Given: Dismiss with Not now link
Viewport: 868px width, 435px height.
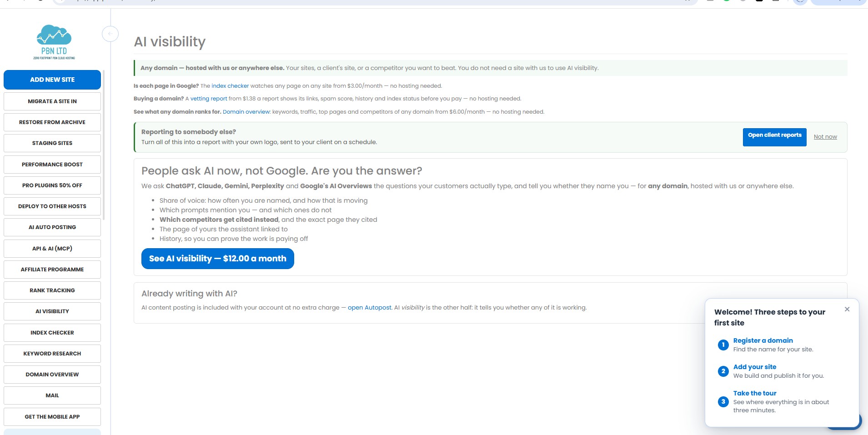Looking at the screenshot, I should pyautogui.click(x=825, y=137).
